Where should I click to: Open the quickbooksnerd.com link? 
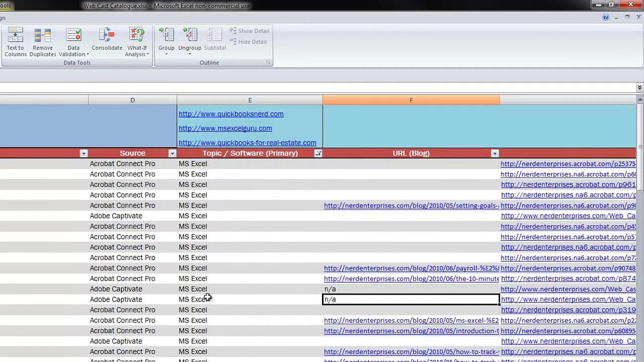pos(231,114)
